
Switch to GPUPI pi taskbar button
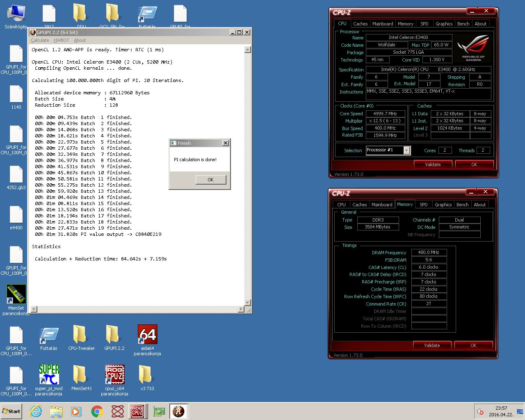(178, 411)
